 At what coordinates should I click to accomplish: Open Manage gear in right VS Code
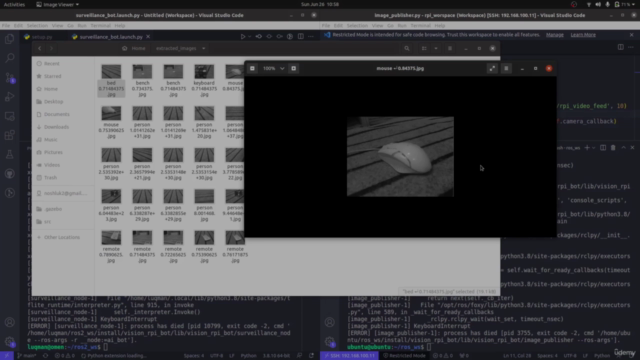point(330,342)
